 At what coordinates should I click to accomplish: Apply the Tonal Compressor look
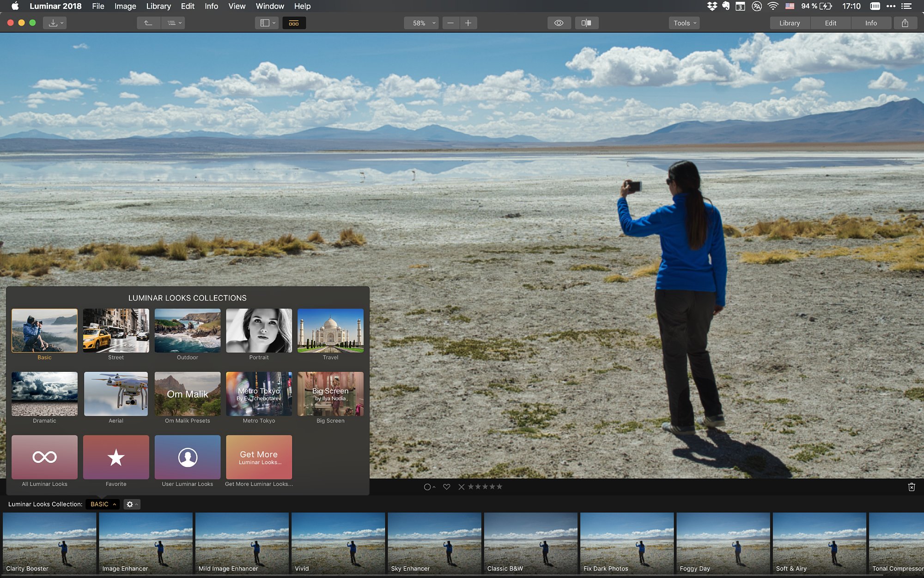[x=896, y=543]
